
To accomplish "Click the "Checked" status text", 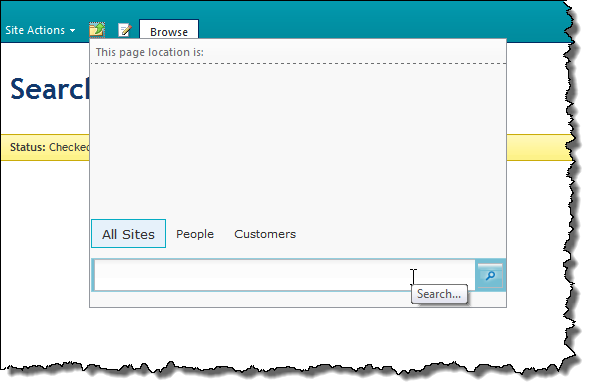I will [69, 147].
